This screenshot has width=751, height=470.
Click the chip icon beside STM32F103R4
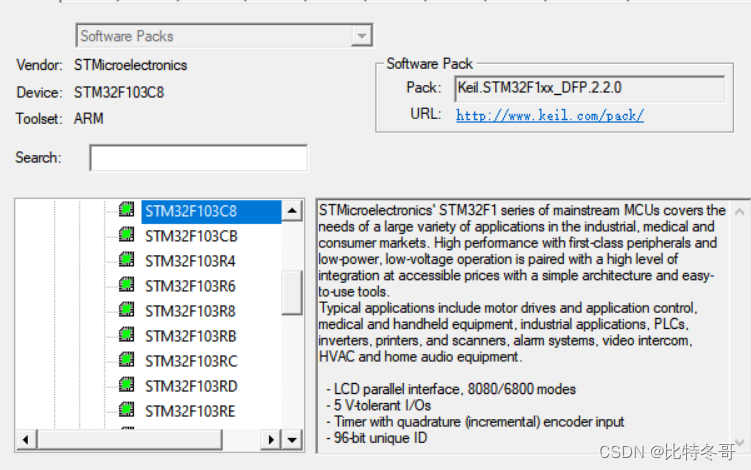pyautogui.click(x=126, y=260)
